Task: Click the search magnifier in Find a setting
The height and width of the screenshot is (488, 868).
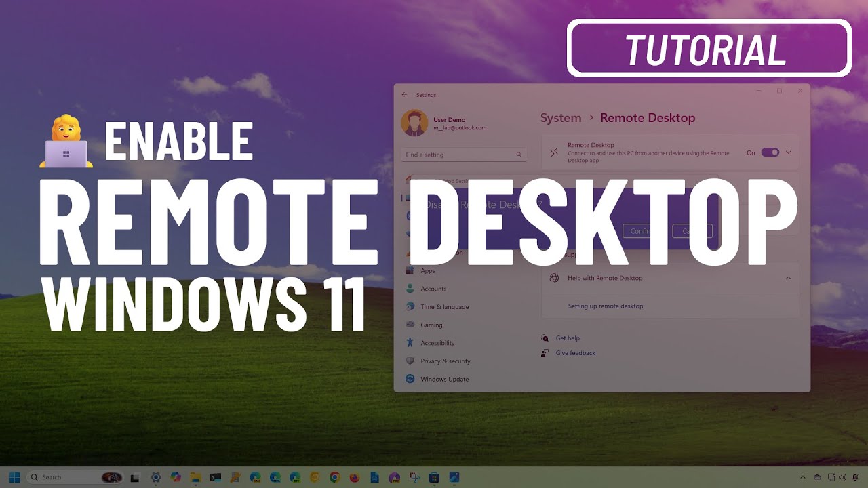Action: tap(519, 155)
